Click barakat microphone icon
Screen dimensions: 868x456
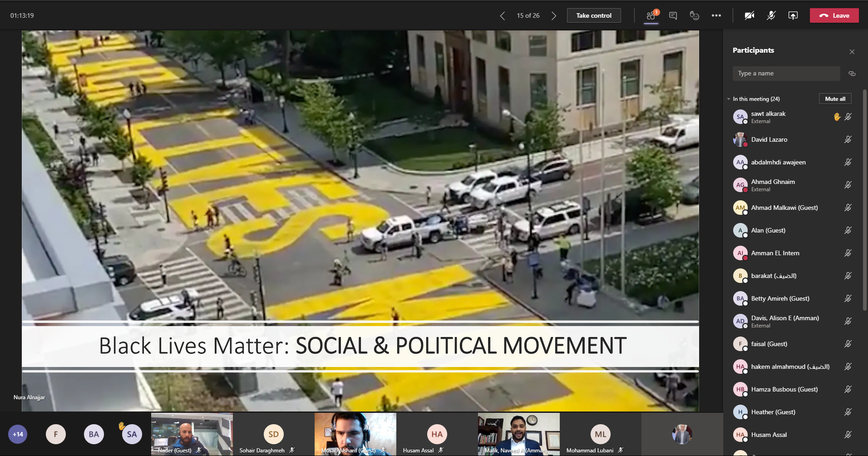(848, 276)
